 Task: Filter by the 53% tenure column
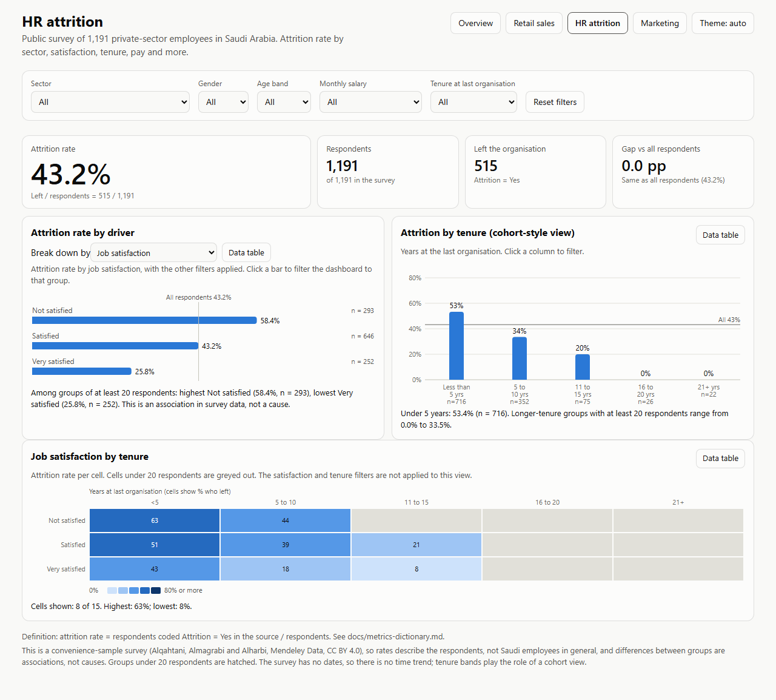click(x=457, y=346)
